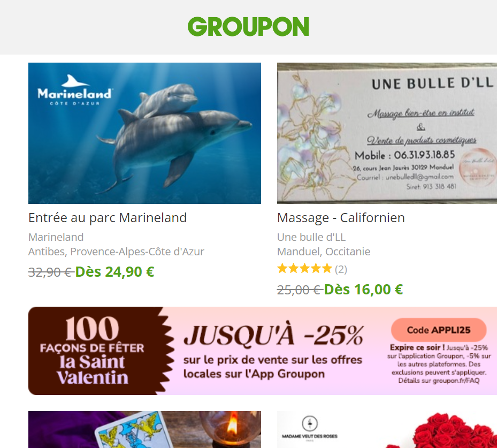Open 'Massage - Californien' deal title
Screen dimensions: 497x448
click(341, 218)
